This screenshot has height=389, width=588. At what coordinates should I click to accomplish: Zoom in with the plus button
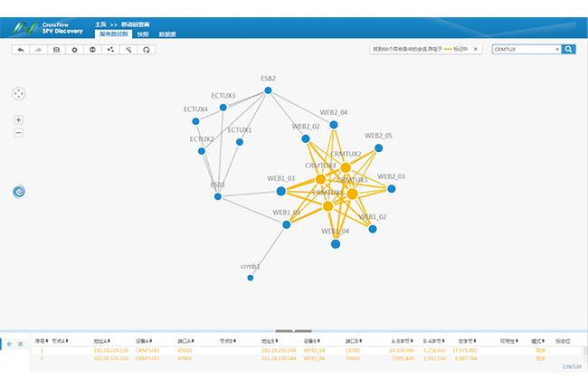[x=19, y=119]
